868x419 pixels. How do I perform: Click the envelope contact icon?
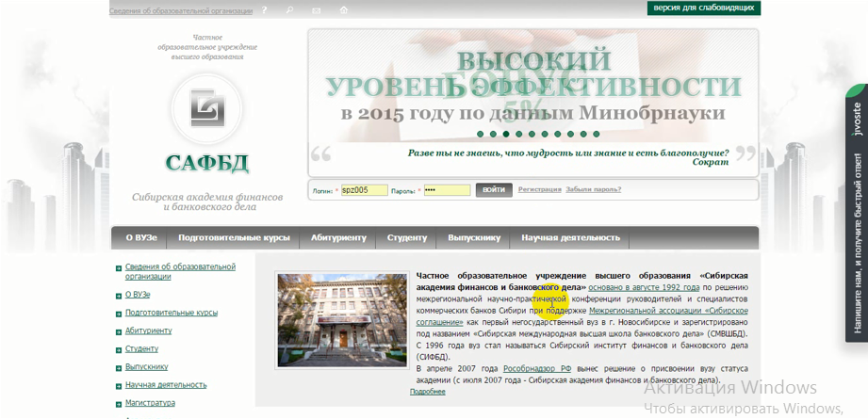coord(316,10)
